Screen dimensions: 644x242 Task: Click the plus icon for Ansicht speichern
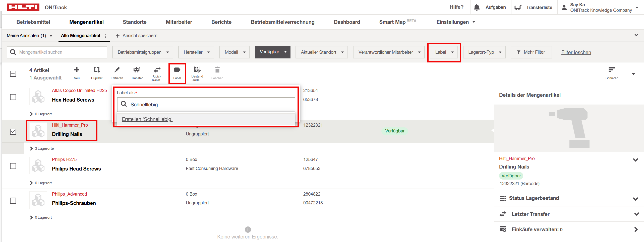point(118,36)
